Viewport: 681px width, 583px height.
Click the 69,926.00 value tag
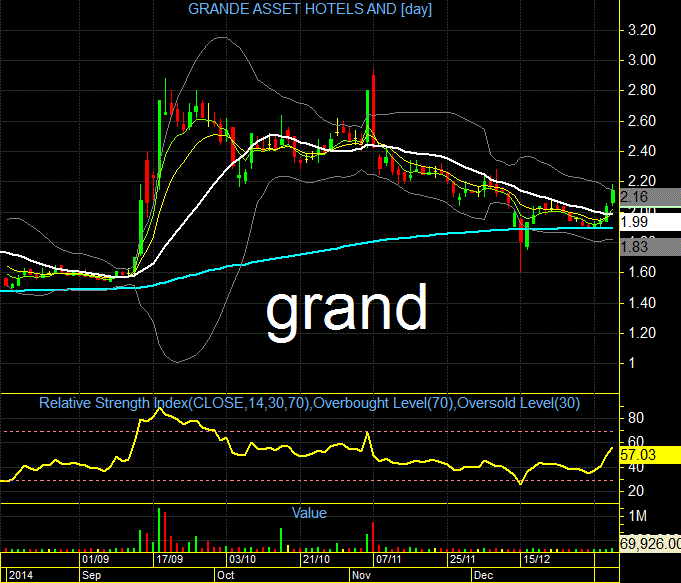650,543
